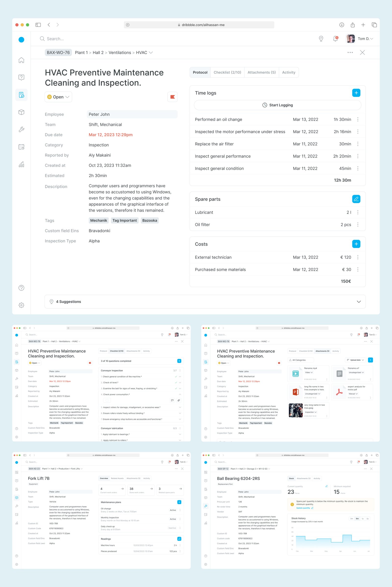Screen dimensions: 392x587
Task: Edit the Spare parts section
Action: click(x=356, y=199)
